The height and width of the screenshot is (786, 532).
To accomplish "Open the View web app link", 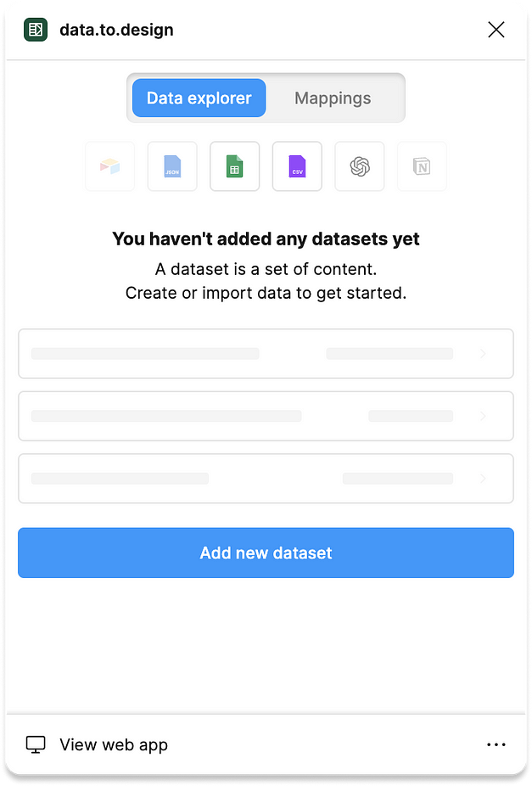I will click(114, 744).
